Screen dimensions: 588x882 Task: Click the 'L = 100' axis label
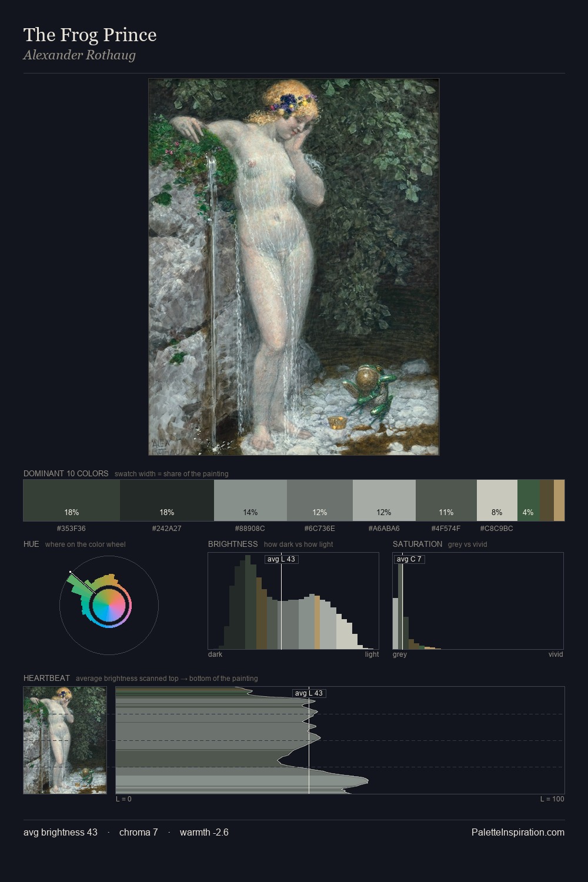click(552, 799)
